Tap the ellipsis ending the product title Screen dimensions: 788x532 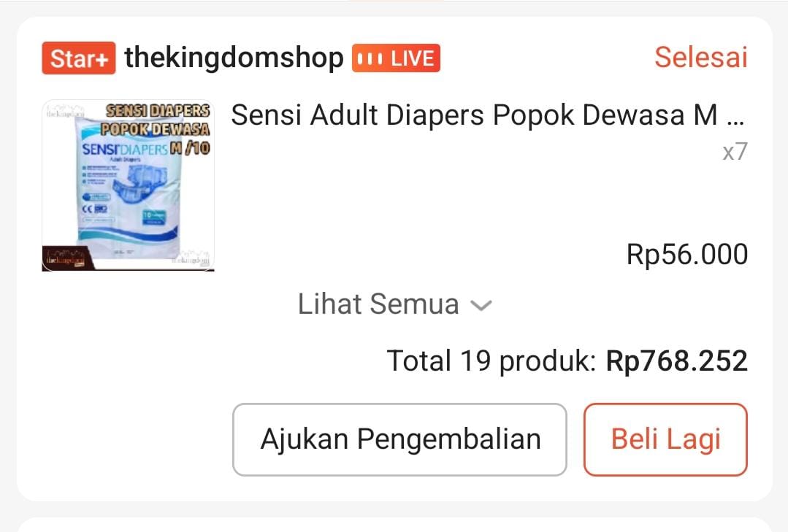[735, 121]
